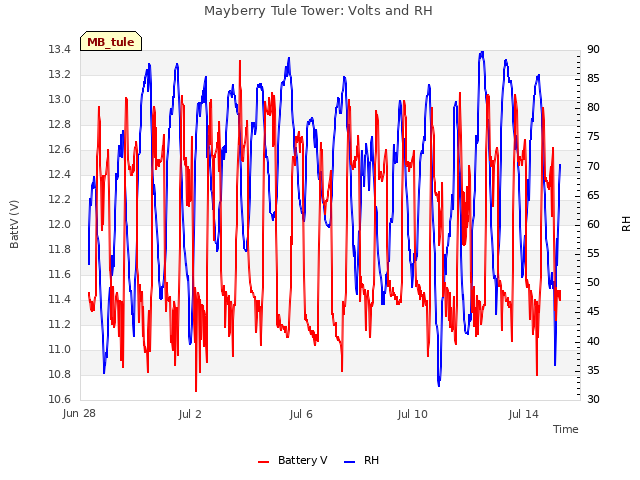Click the 10.6 left axis value
Image resolution: width=640 pixels, height=480 pixels.
click(60, 399)
